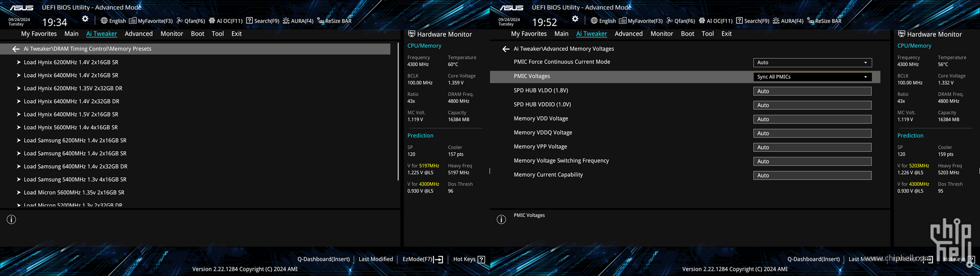The height and width of the screenshot is (276, 980).
Task: Click the Memory Presets list scrollbar
Action: pos(398,112)
